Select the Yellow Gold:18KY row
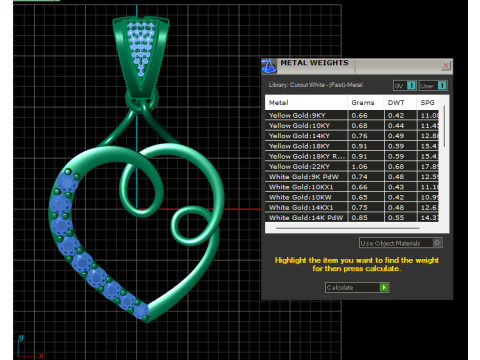Image resolution: width=480 pixels, height=360 pixels. [x=352, y=146]
